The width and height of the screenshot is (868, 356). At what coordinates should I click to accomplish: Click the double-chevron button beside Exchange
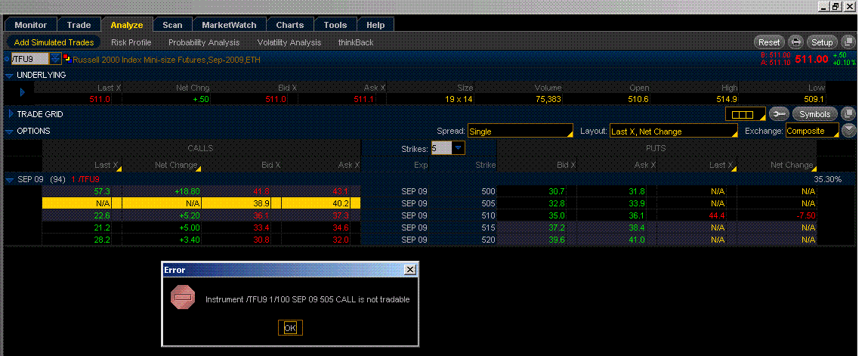click(x=848, y=131)
